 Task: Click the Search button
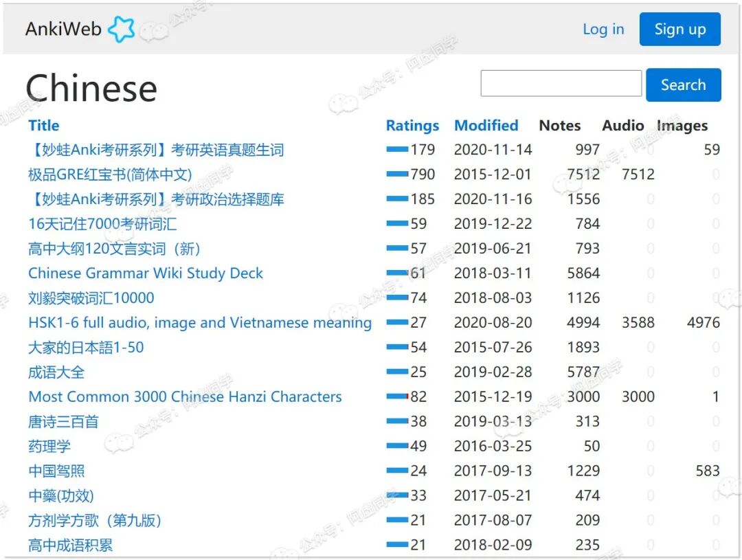pos(684,85)
